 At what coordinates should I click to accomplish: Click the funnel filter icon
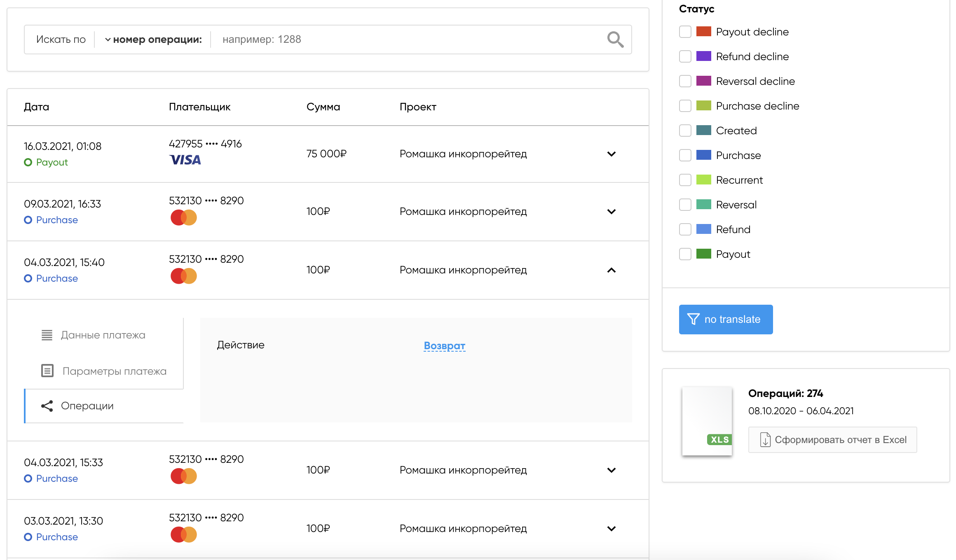(693, 319)
